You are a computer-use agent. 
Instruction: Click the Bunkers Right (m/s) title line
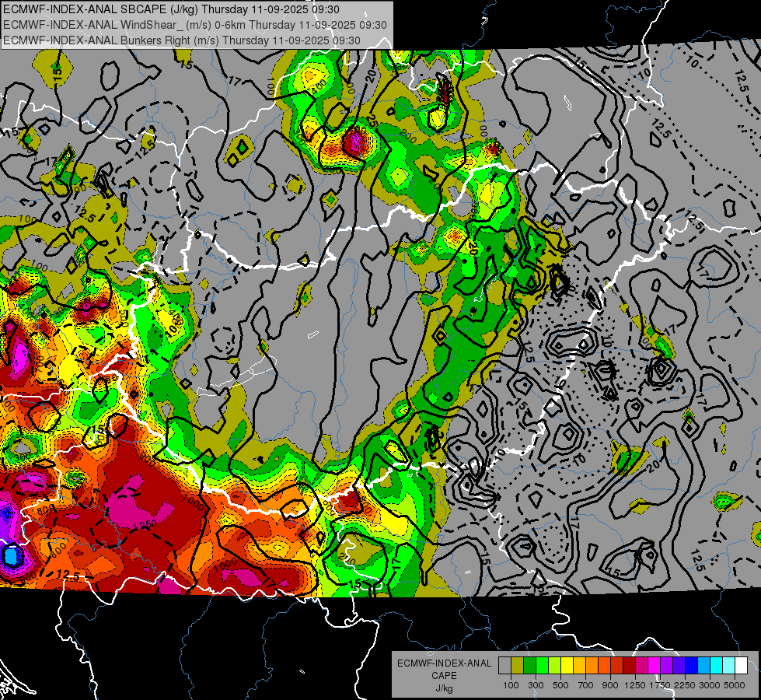point(182,40)
